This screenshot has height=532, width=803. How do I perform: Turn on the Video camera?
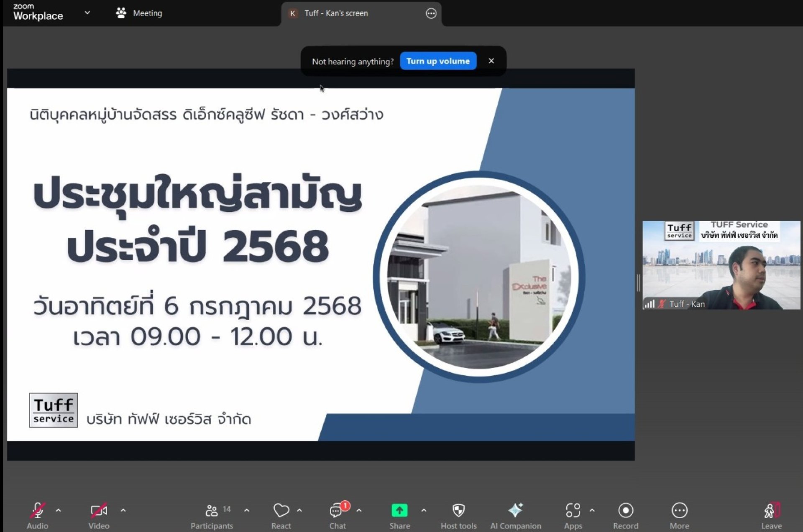pyautogui.click(x=99, y=510)
